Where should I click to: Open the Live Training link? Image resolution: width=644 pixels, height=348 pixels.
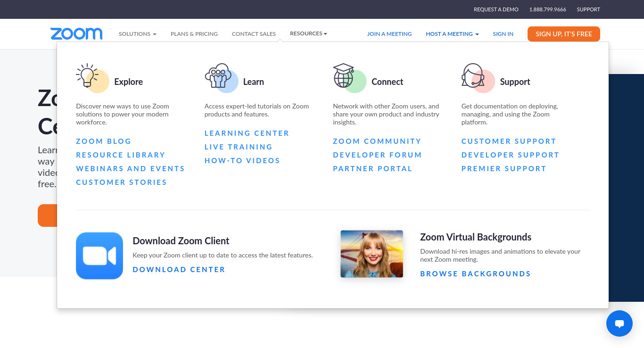coord(239,147)
